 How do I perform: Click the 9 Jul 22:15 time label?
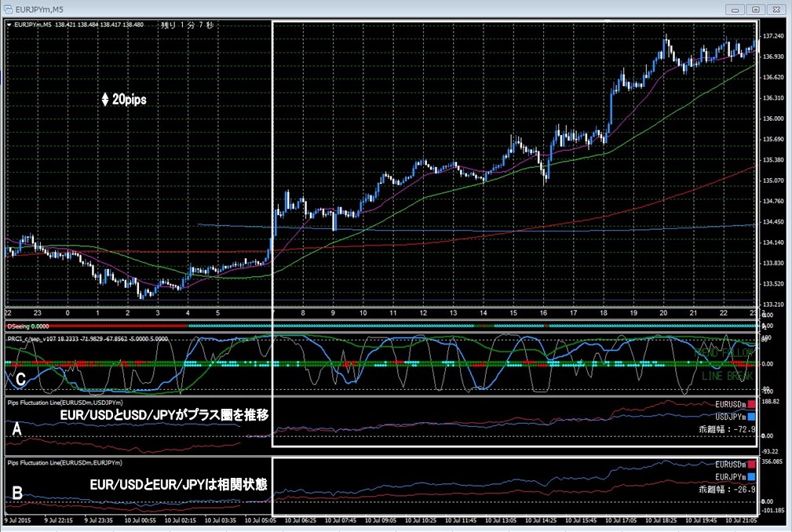pyautogui.click(x=59, y=520)
